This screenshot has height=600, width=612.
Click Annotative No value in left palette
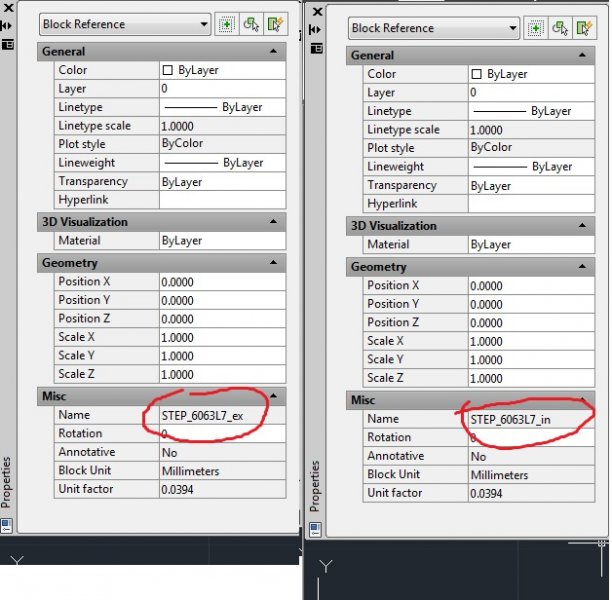(223, 452)
